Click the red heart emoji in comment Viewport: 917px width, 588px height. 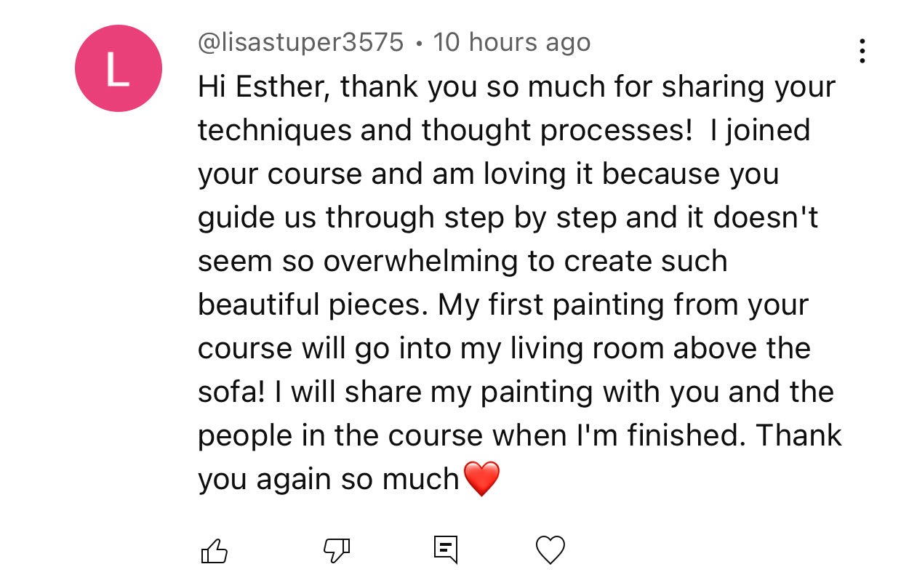coord(481,480)
